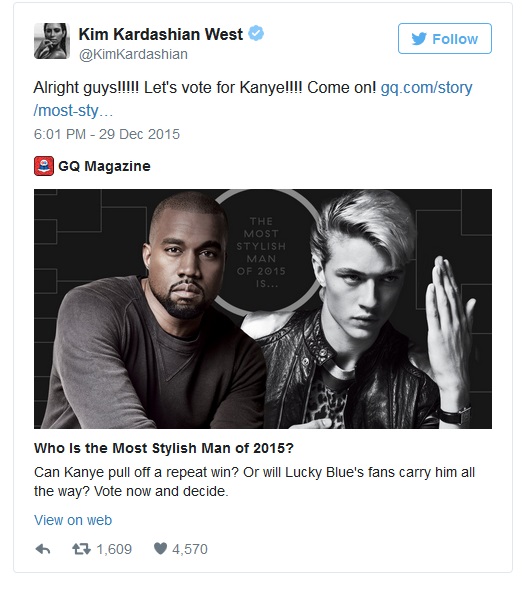
Task: Click the blue verified badge icon
Action: pyautogui.click(x=257, y=33)
